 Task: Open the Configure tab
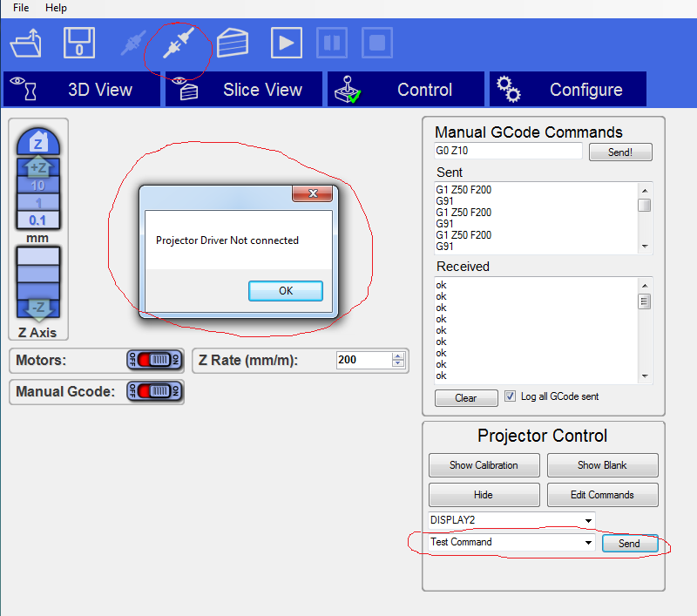568,90
